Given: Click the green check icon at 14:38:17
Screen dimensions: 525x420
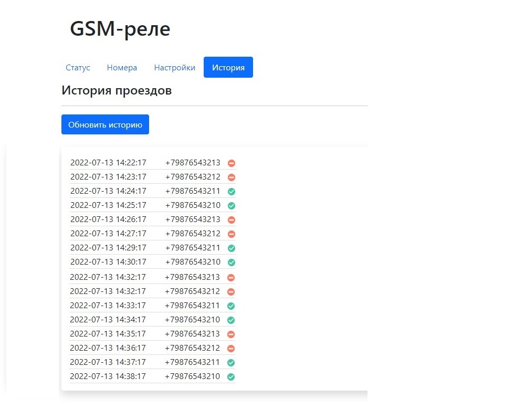Looking at the screenshot, I should click(x=231, y=376).
